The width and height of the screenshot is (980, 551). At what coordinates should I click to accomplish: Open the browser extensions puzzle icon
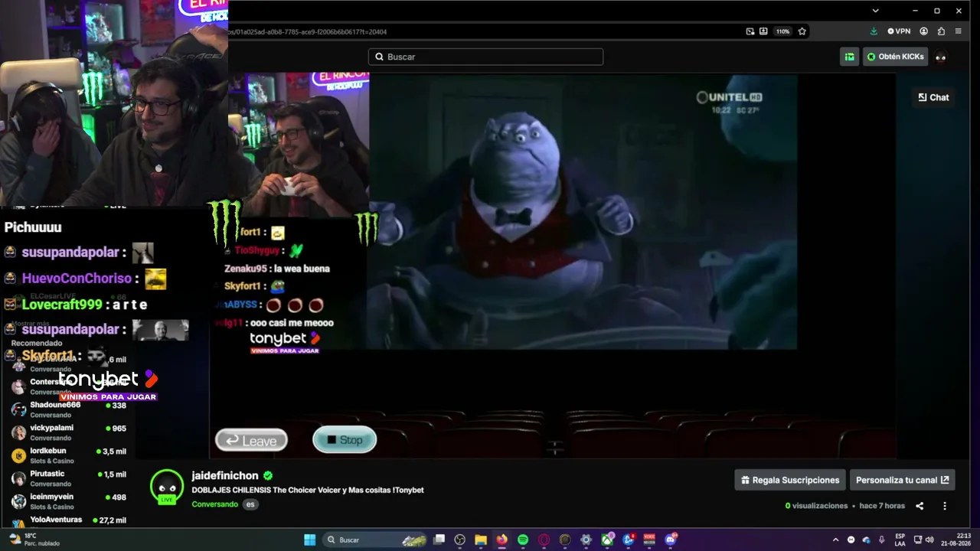941,31
